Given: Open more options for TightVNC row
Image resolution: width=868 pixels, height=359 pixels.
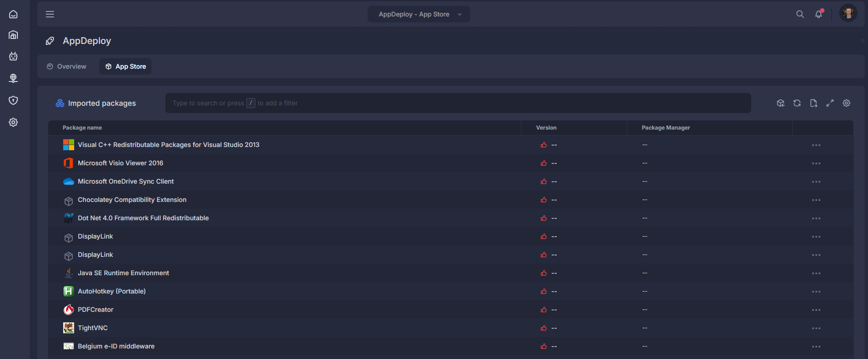Looking at the screenshot, I should [x=816, y=328].
